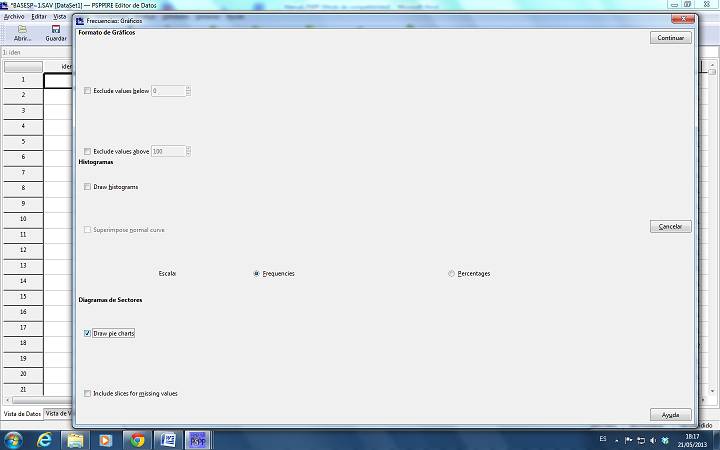Check the Draw histograms option
The height and width of the screenshot is (450, 720).
pyautogui.click(x=88, y=187)
